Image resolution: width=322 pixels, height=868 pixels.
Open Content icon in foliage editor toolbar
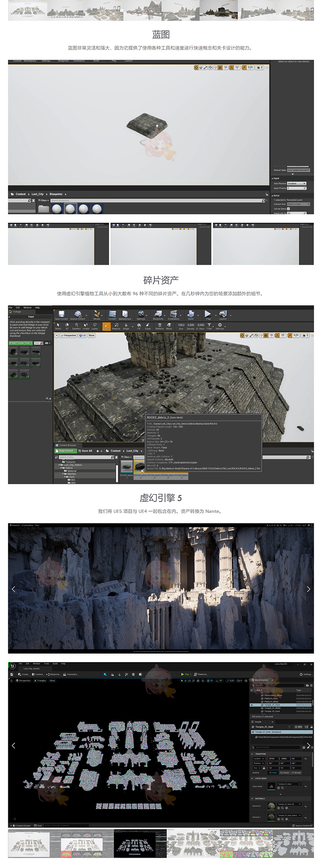pyautogui.click(x=112, y=315)
